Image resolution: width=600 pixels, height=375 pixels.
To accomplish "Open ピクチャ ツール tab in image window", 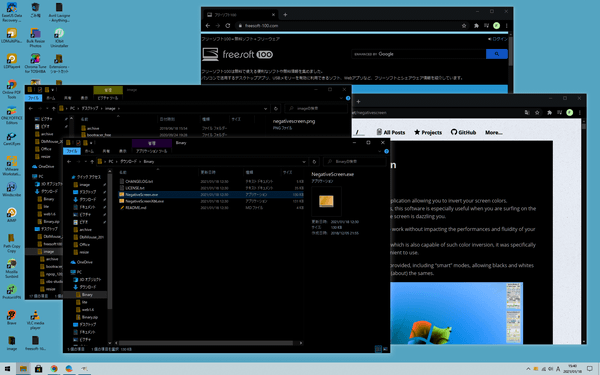I will (x=108, y=98).
